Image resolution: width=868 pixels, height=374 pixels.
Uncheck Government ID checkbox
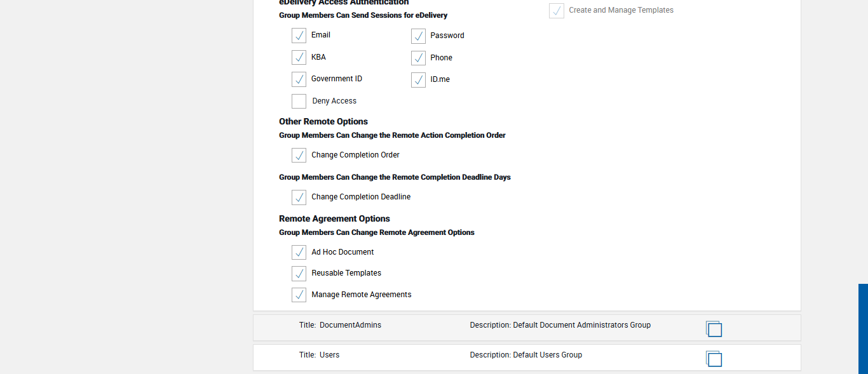click(x=299, y=79)
